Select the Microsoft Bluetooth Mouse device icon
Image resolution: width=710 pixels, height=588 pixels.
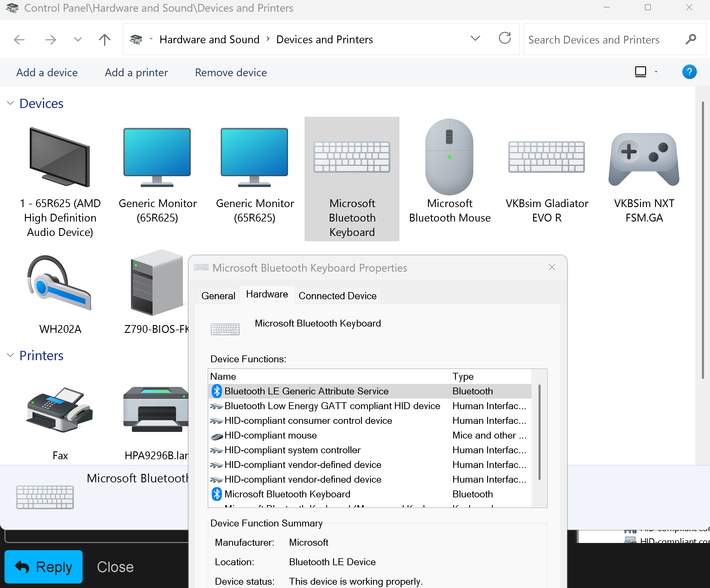[449, 157]
